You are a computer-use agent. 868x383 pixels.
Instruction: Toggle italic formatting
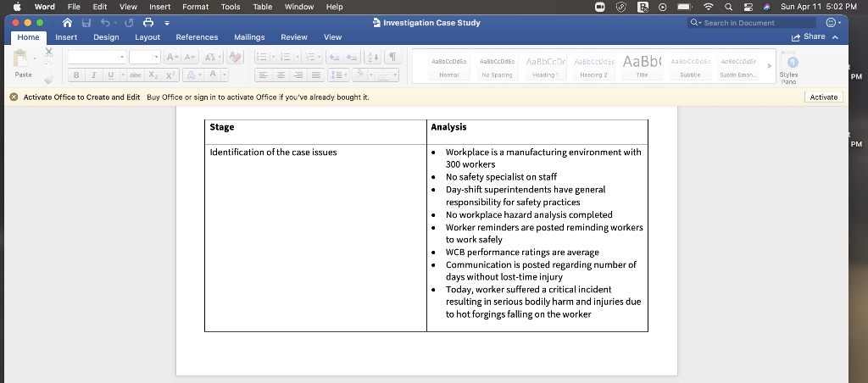[x=93, y=75]
